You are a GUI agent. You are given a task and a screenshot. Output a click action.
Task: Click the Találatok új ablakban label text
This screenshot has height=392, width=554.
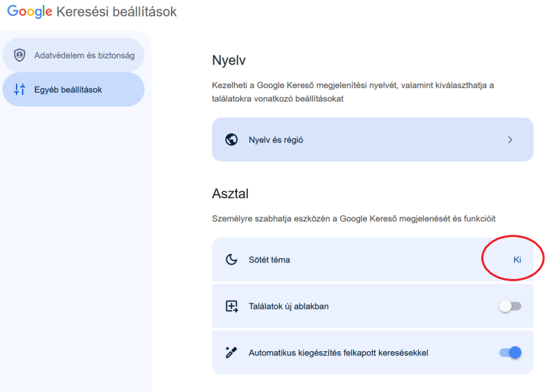click(x=288, y=306)
